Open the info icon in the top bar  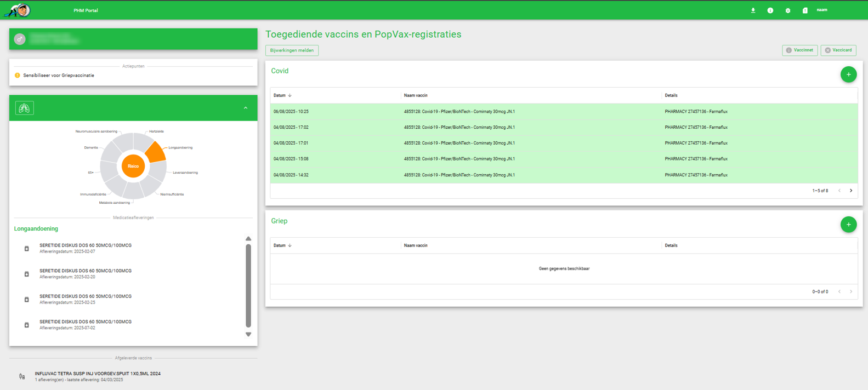tap(770, 10)
